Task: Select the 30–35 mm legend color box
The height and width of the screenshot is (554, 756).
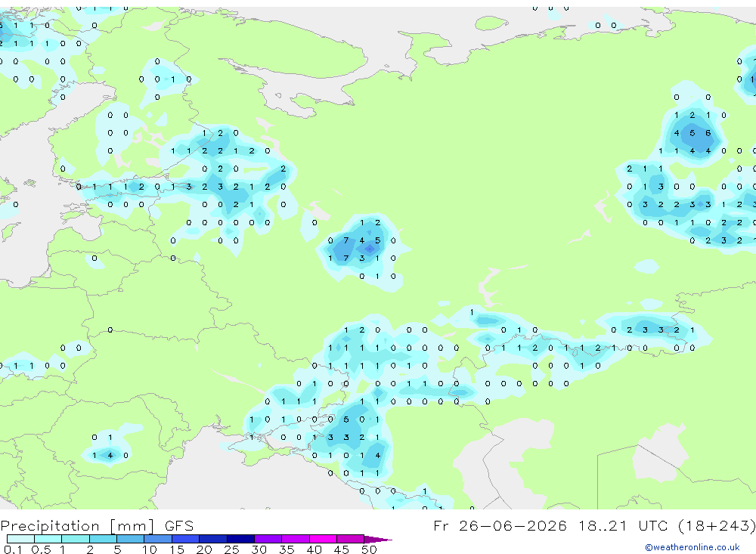Action: coord(268,539)
